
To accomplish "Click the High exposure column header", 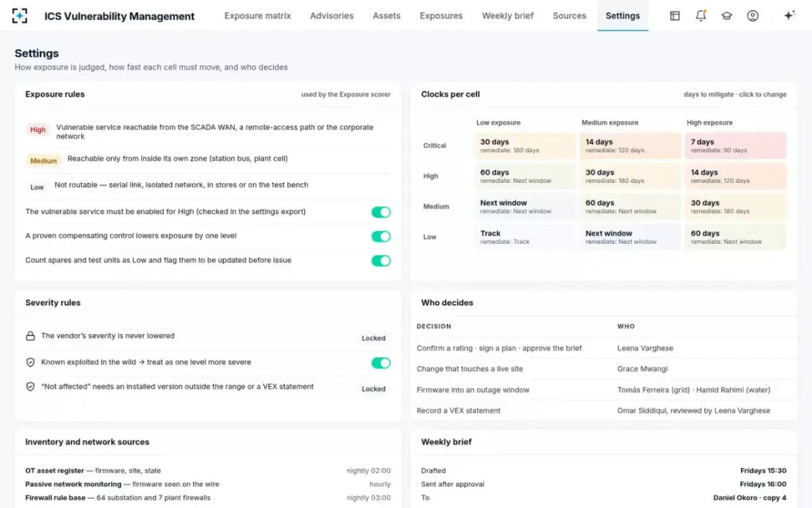I will click(710, 123).
